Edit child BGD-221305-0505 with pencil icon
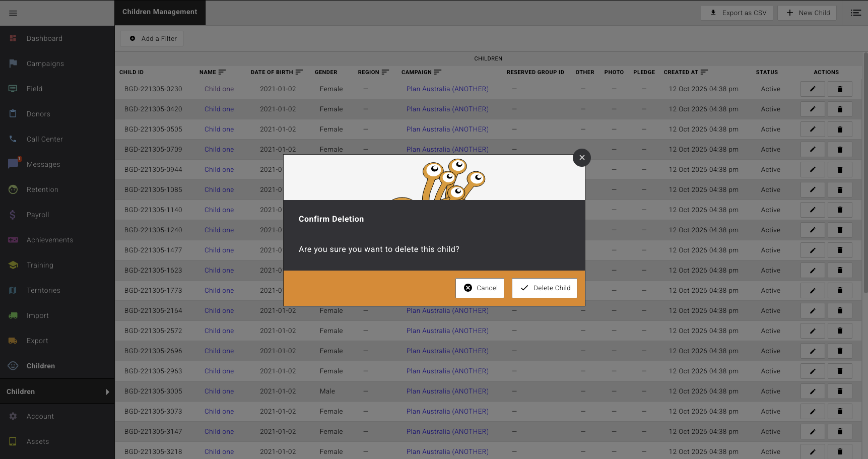 [x=813, y=129]
